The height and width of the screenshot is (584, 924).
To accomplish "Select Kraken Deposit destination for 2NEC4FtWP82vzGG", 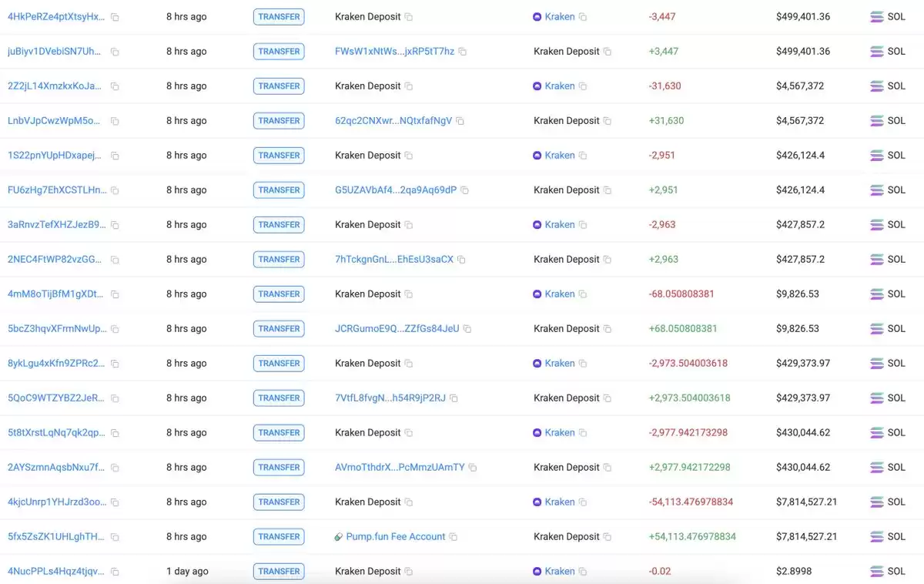I will [567, 260].
